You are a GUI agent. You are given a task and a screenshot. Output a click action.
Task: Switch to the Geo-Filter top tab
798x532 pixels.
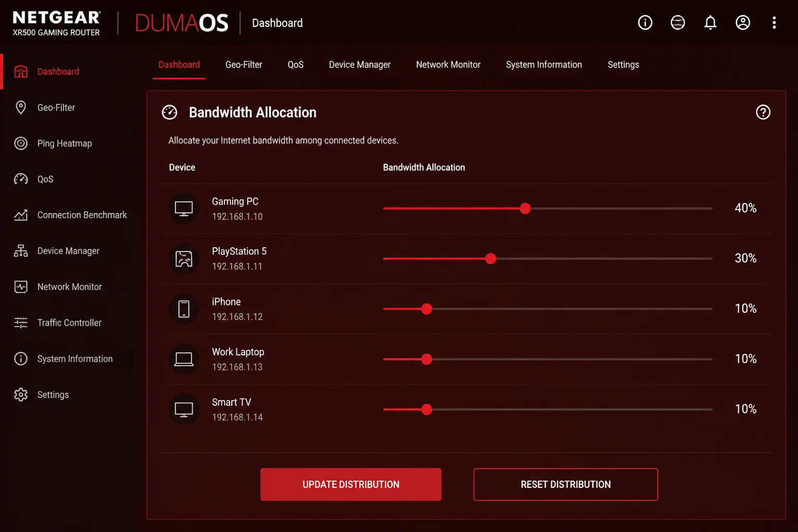244,64
